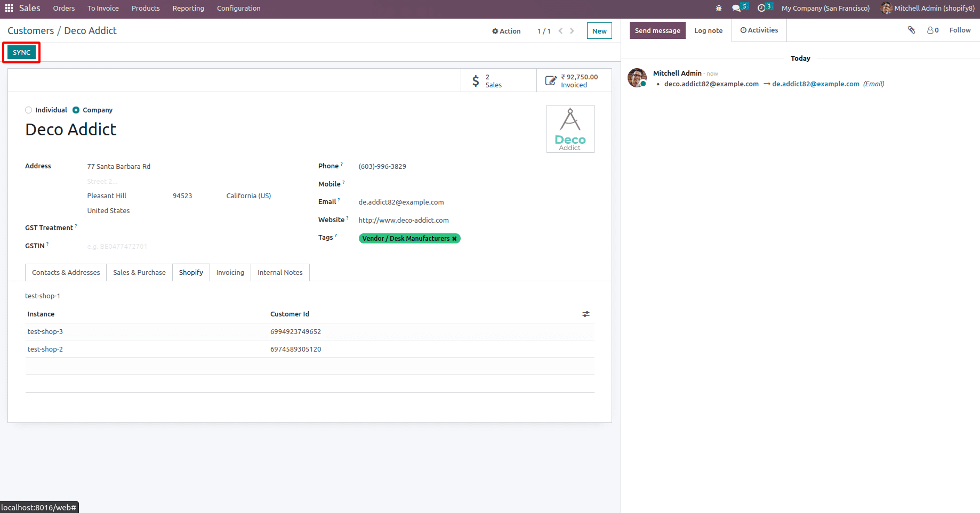Click the empty Mobile field
This screenshot has height=513, width=980.
(x=476, y=184)
